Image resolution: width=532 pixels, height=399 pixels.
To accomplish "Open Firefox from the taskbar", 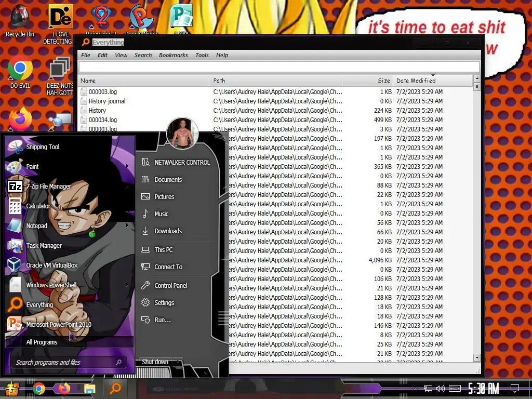I will point(64,389).
